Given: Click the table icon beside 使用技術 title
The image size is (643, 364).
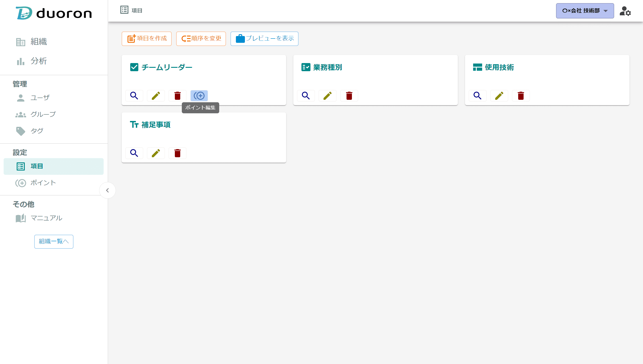Looking at the screenshot, I should (x=477, y=67).
